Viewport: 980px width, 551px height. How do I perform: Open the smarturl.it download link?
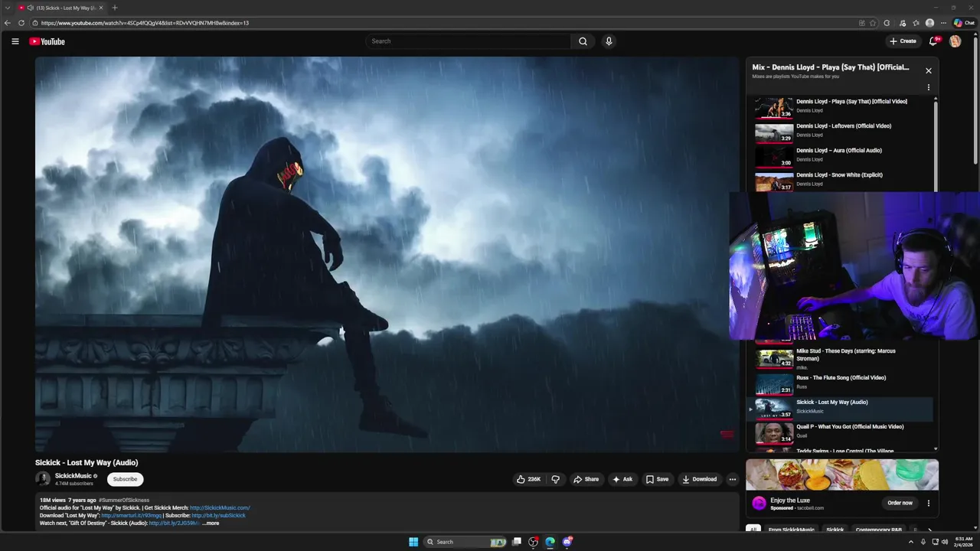132,516
